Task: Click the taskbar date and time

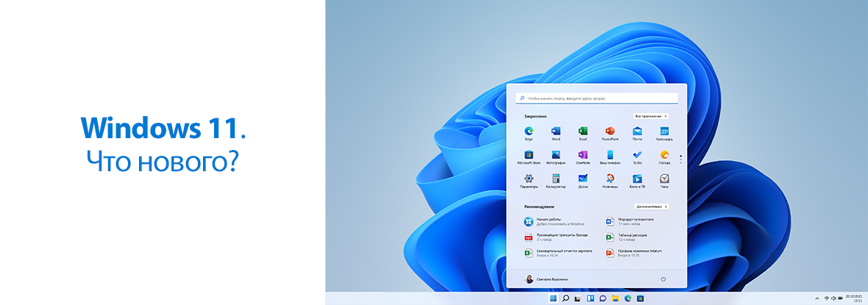Action: pyautogui.click(x=853, y=298)
